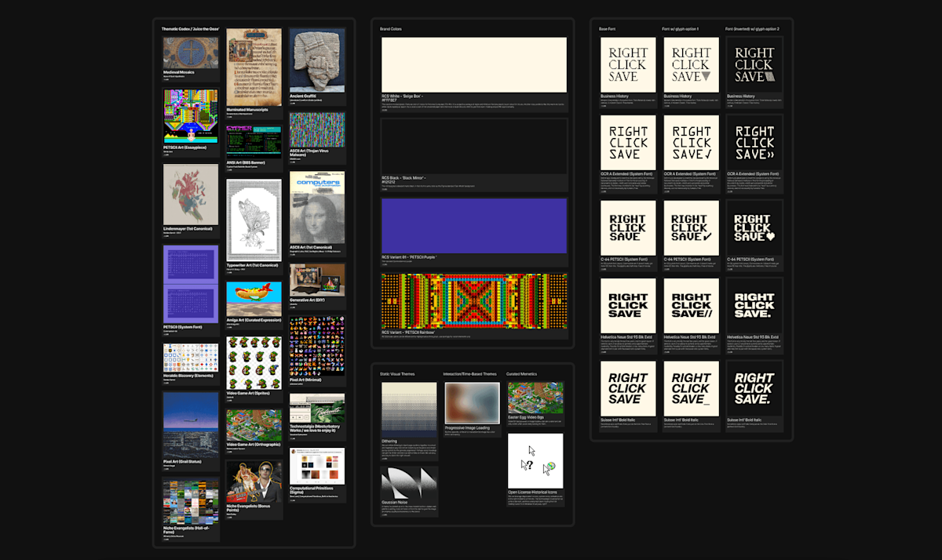Open the inverted OCR A Extended sample
This screenshot has height=560, width=942.
(x=755, y=143)
